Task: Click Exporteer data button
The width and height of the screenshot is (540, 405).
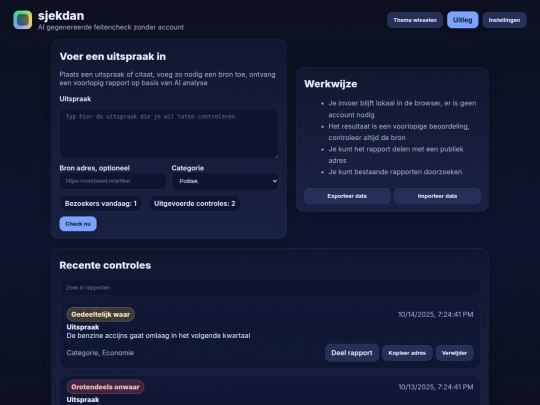Action: coord(347,196)
